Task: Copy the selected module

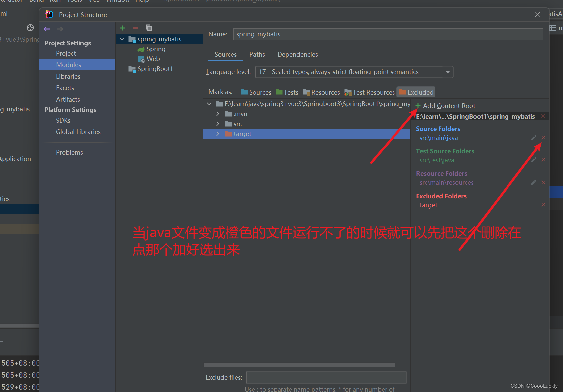Action: [x=149, y=28]
